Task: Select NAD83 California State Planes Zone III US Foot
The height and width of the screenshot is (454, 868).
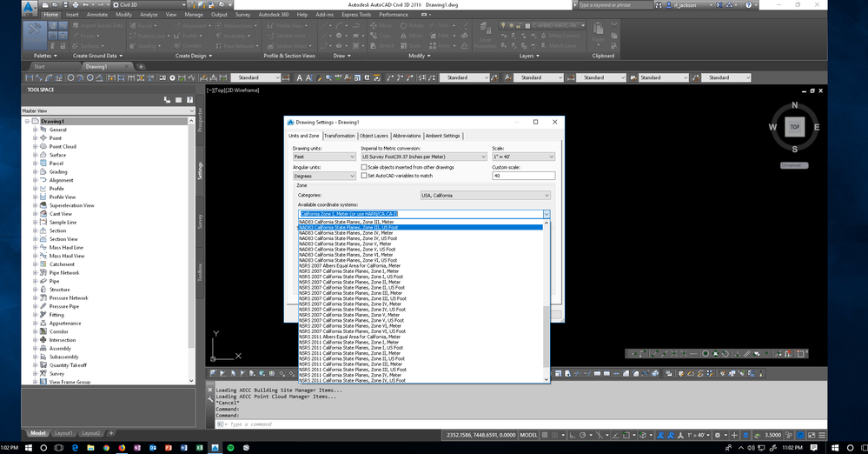Action: (x=421, y=227)
